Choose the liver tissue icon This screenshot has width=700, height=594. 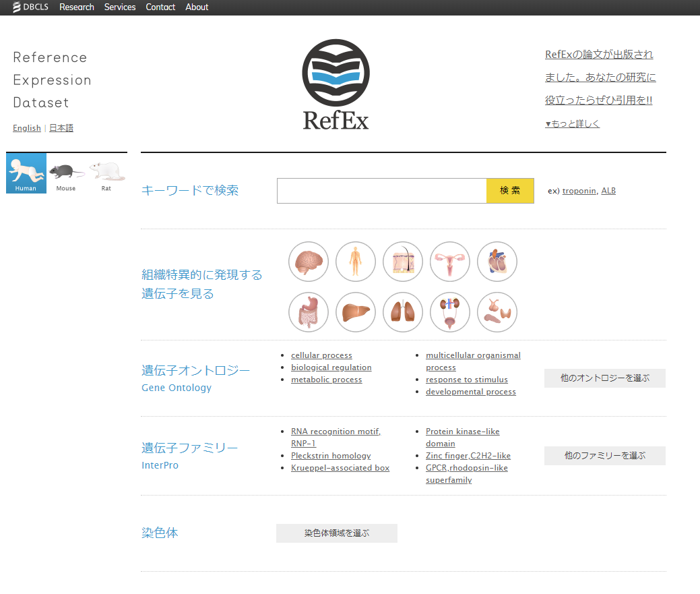[x=356, y=312]
